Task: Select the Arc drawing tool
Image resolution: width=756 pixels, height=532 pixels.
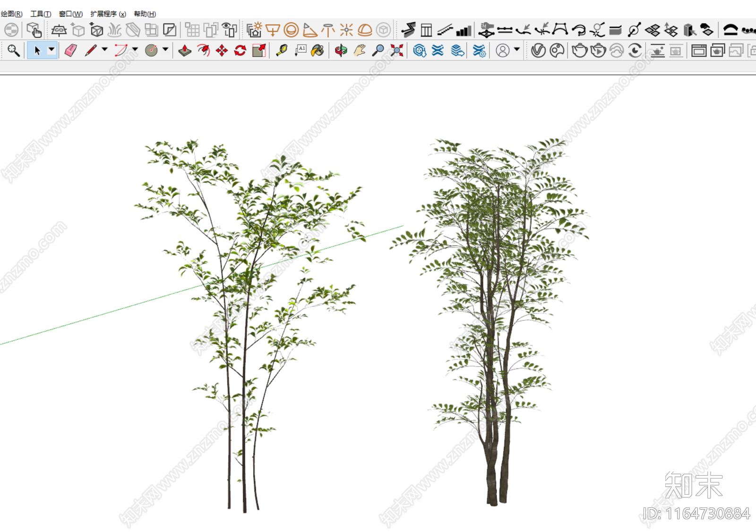Action: click(121, 51)
